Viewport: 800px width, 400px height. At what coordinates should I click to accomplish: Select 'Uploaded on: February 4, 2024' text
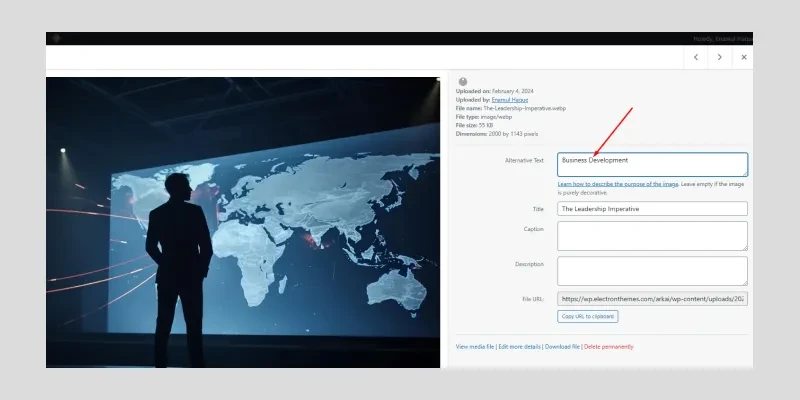point(494,91)
